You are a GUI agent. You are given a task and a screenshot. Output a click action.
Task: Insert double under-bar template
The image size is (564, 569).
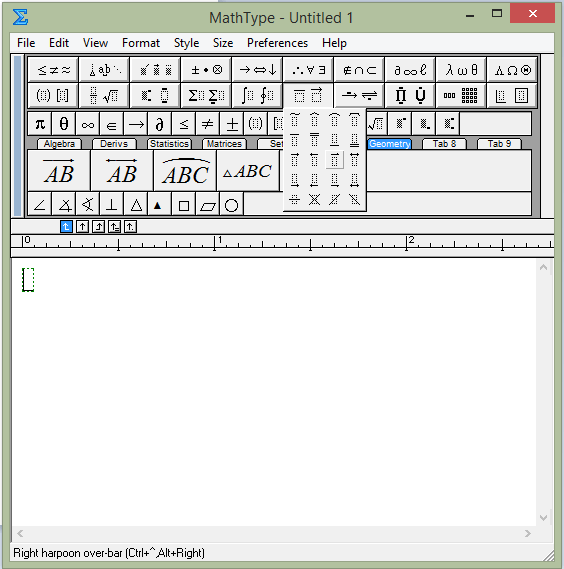355,140
